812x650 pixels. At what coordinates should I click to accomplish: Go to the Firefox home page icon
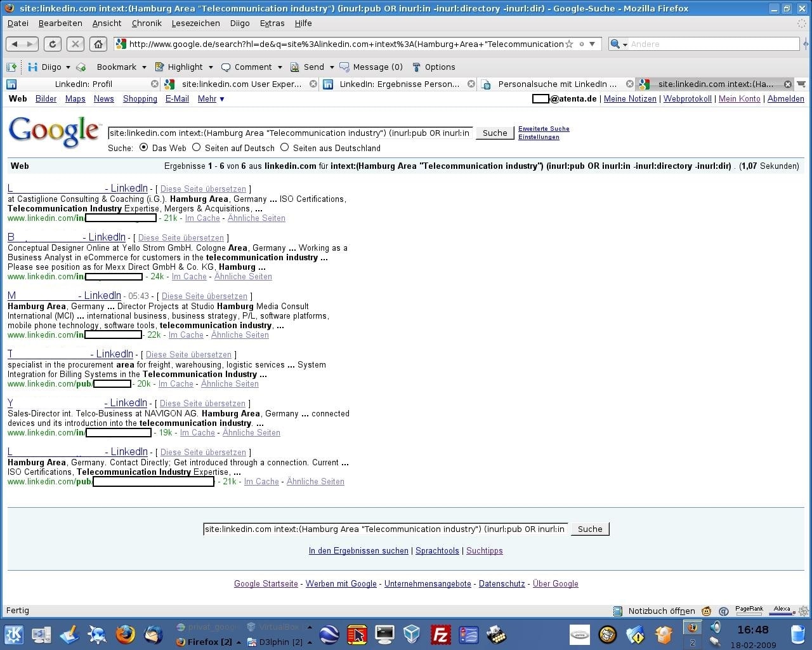coord(98,44)
